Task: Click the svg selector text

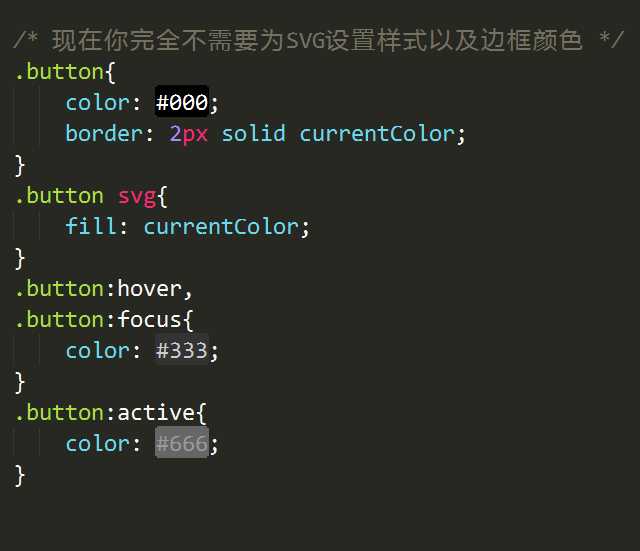Action: (x=137, y=197)
